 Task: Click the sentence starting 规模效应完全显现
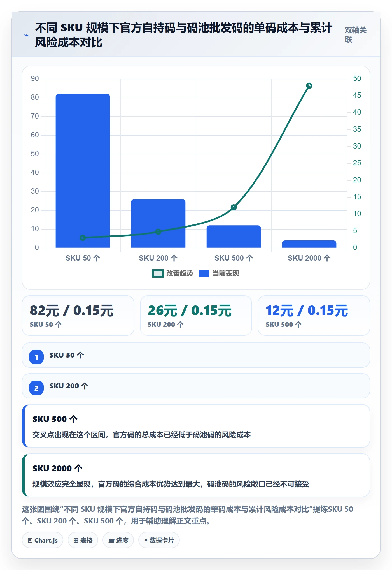(x=171, y=484)
